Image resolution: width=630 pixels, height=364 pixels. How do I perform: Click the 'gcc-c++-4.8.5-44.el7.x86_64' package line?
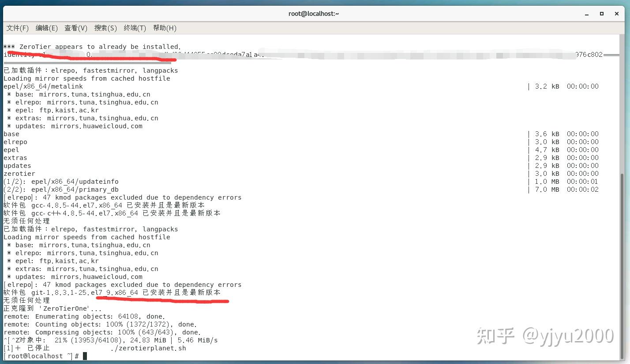[x=112, y=213]
